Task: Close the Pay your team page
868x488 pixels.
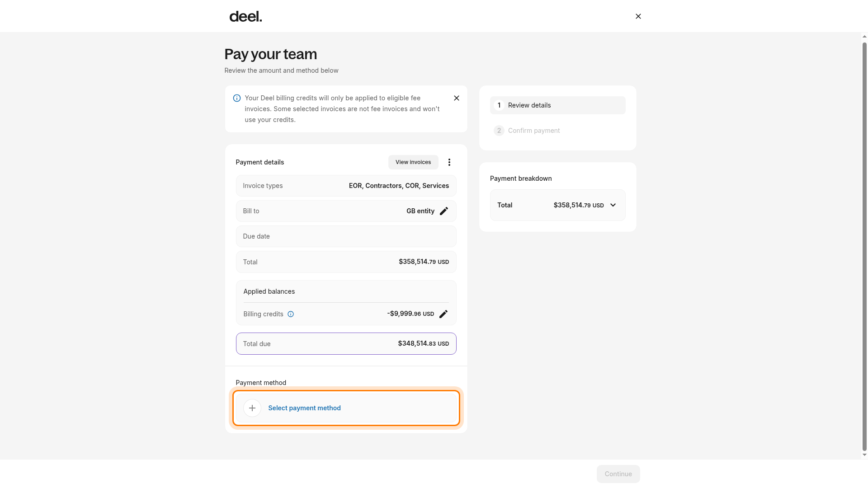Action: click(638, 16)
